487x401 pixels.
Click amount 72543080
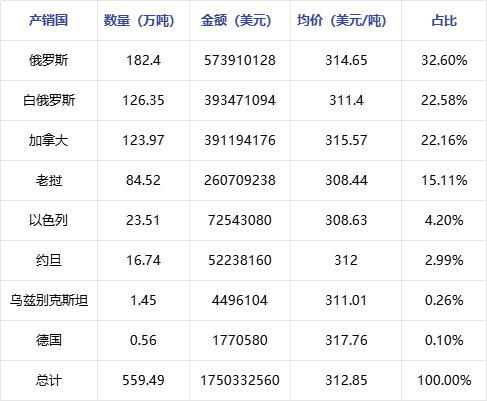240,220
